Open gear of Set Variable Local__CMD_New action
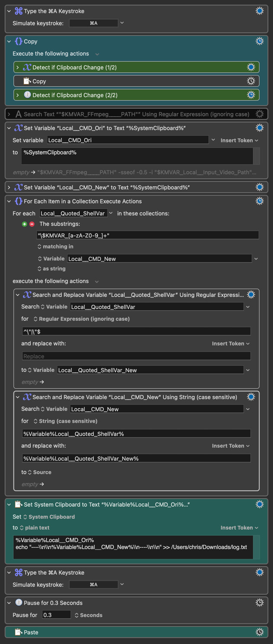The image size is (273, 644). pos(260,187)
